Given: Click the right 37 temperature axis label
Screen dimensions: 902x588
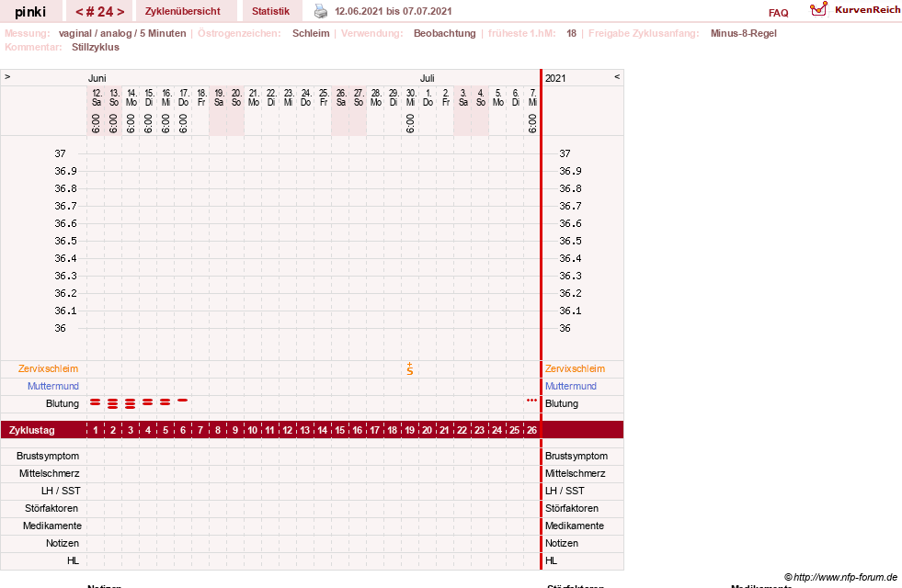Looking at the screenshot, I should click(x=565, y=153).
